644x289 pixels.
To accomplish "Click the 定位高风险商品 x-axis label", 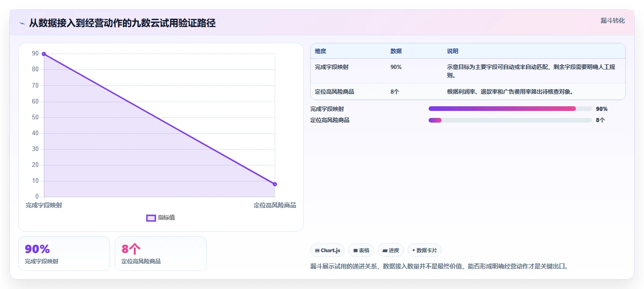I will point(275,205).
